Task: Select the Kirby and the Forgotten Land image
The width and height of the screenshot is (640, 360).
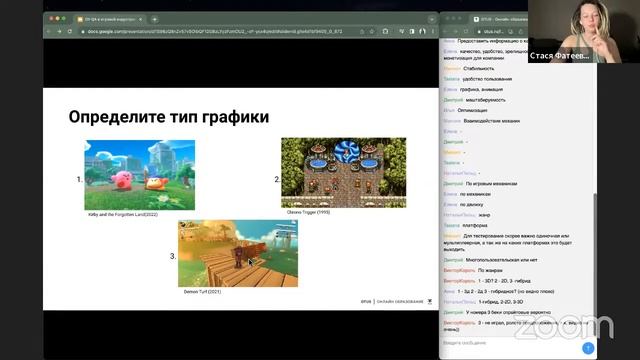Action: coord(140,175)
